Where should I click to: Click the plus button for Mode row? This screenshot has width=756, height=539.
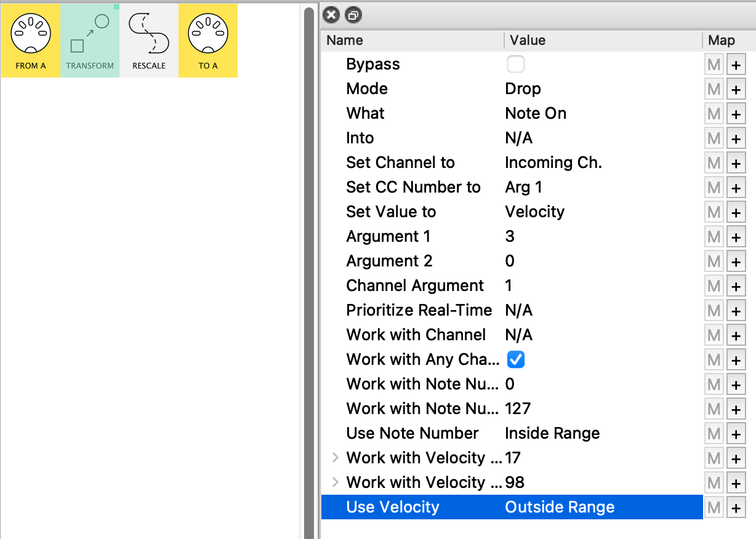click(x=736, y=89)
